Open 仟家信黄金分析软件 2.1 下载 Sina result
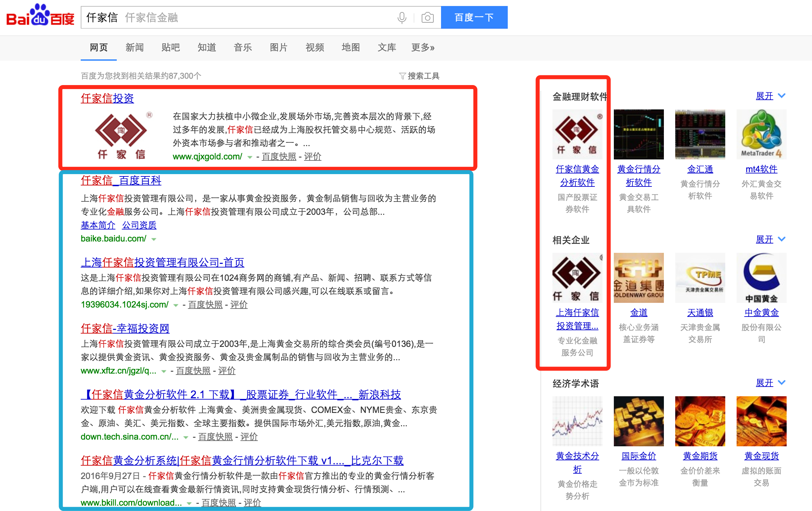812x511 pixels. pos(241,394)
